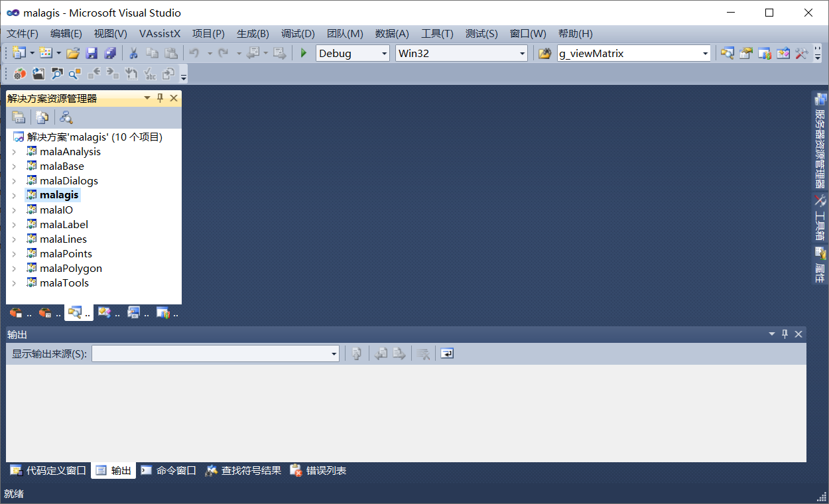
Task: Open Solution Explorer from the main toolbar icon
Action: (x=728, y=53)
